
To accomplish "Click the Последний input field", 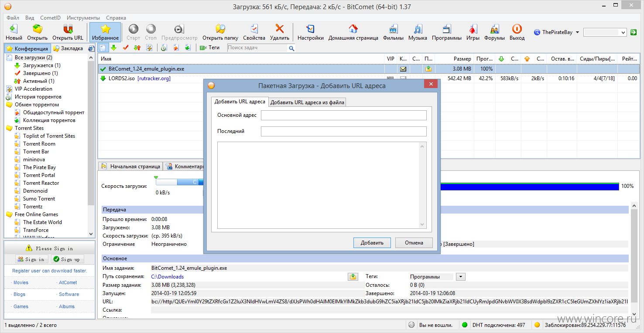I will point(343,131).
